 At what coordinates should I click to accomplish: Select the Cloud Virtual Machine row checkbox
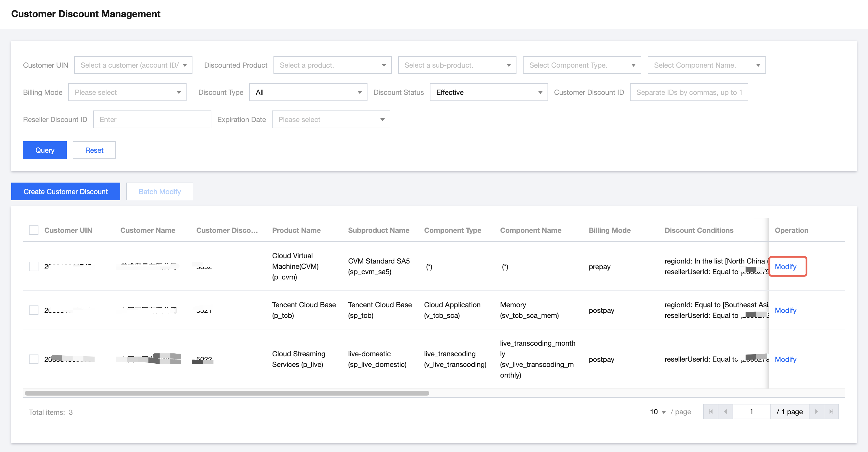coord(34,266)
